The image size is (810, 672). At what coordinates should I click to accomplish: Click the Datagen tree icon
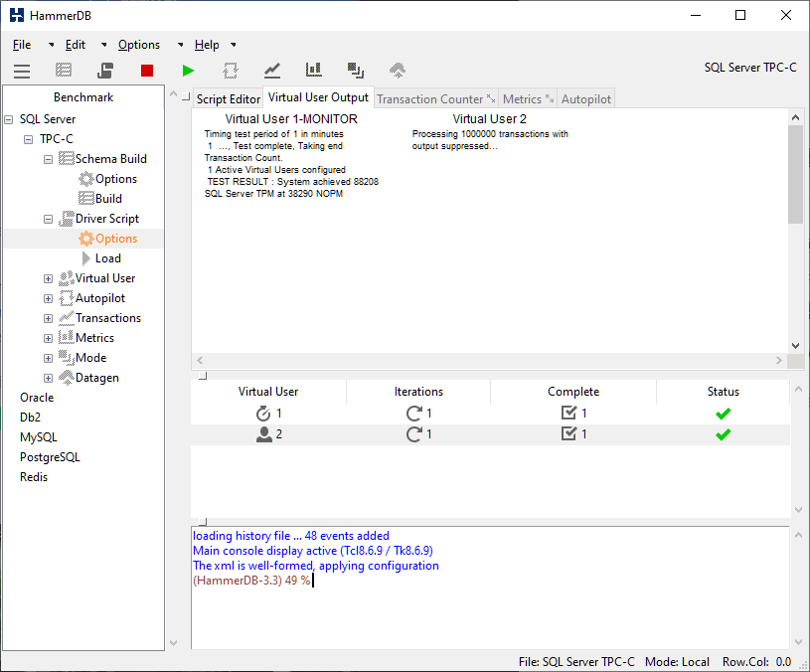point(67,378)
